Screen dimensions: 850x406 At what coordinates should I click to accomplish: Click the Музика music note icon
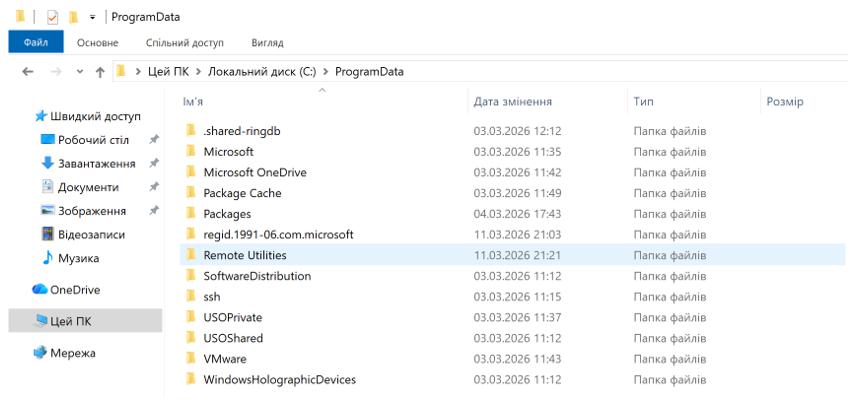[x=47, y=258]
